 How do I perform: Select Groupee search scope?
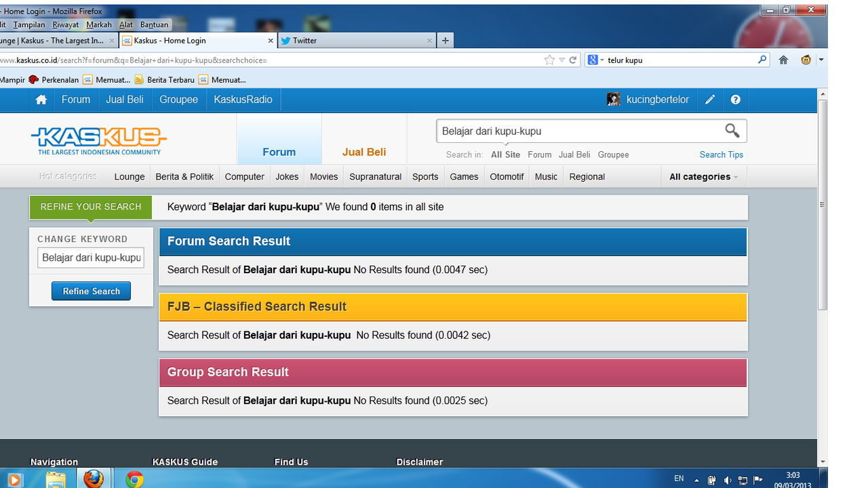613,155
